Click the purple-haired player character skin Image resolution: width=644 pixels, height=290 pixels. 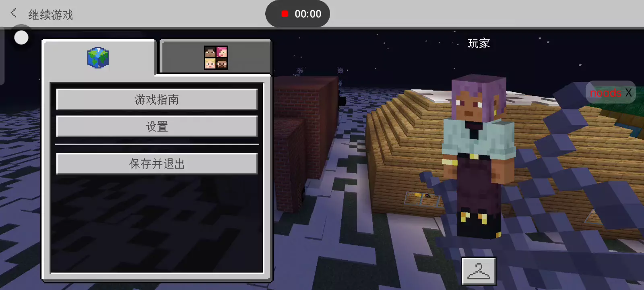click(478, 157)
